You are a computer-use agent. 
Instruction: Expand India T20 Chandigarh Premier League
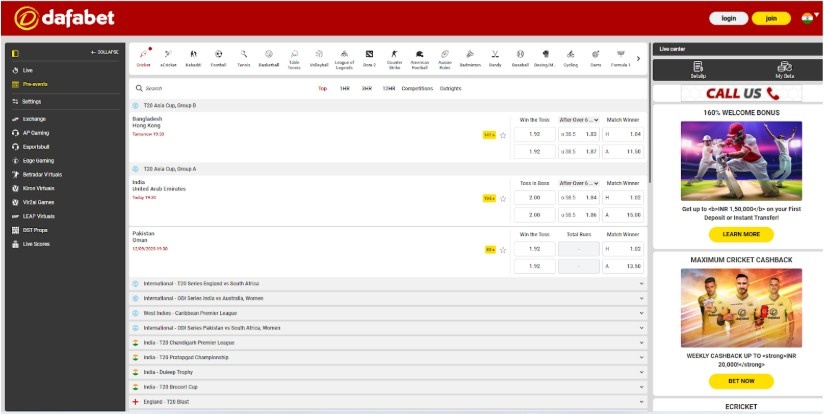388,343
